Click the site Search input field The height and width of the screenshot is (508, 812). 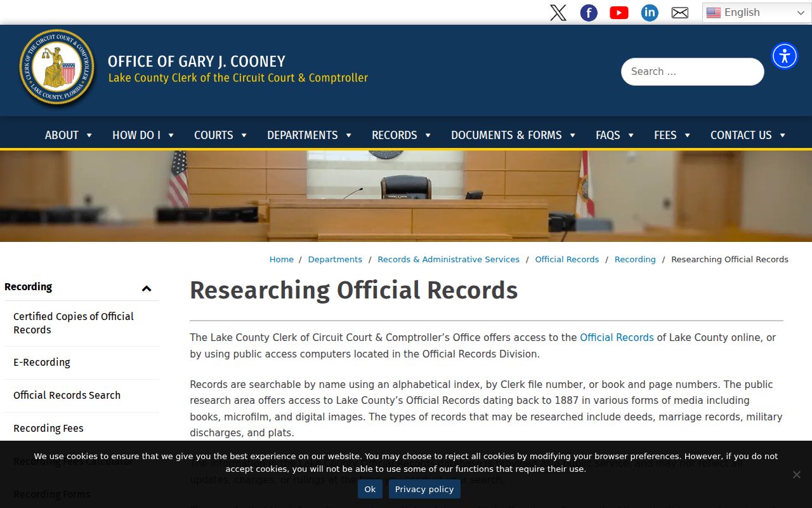(x=693, y=72)
